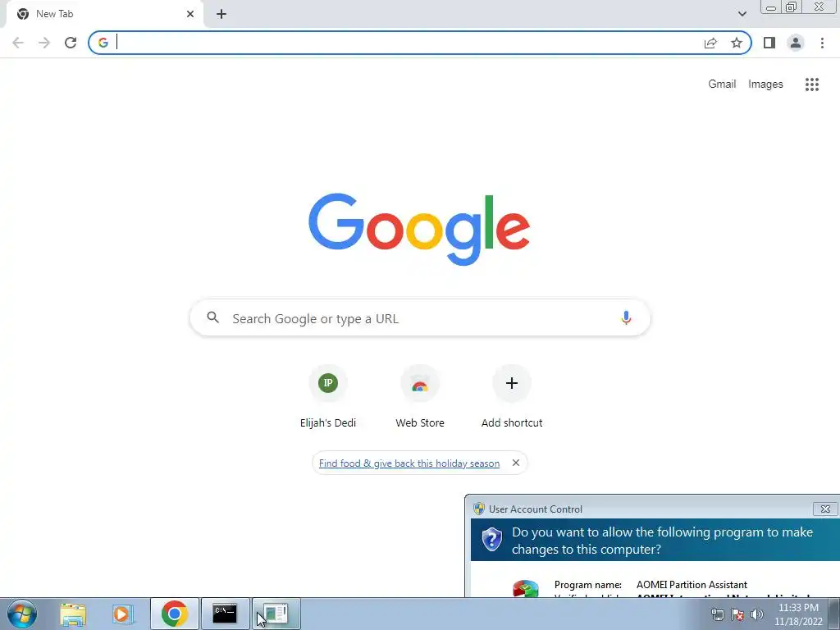This screenshot has width=840, height=630.
Task: Open Chrome three-dot menu
Action: [x=822, y=43]
